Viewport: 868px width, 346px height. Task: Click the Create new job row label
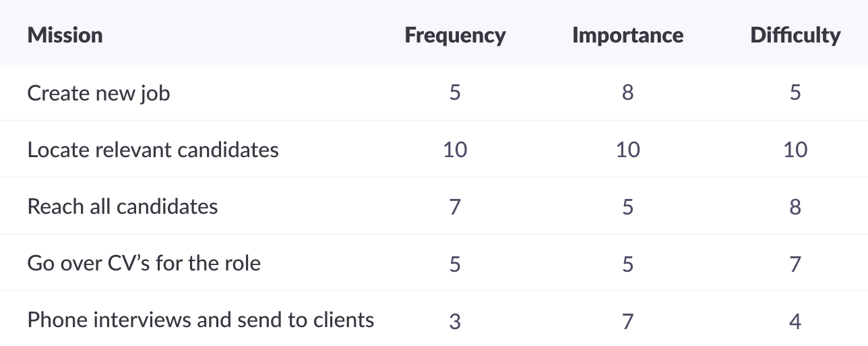(98, 92)
